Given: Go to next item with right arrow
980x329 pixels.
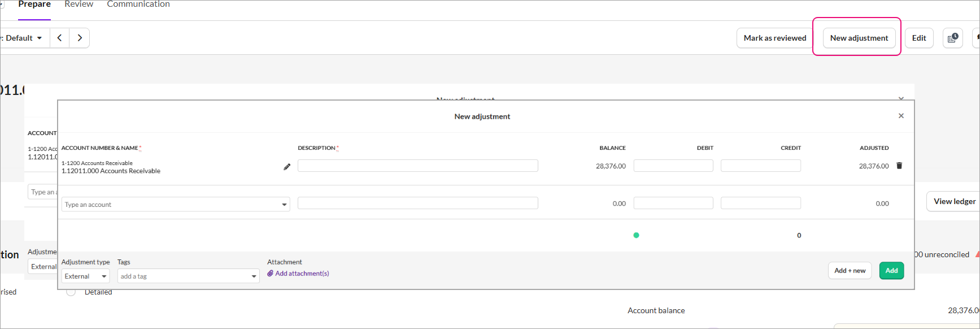Looking at the screenshot, I should (x=80, y=38).
